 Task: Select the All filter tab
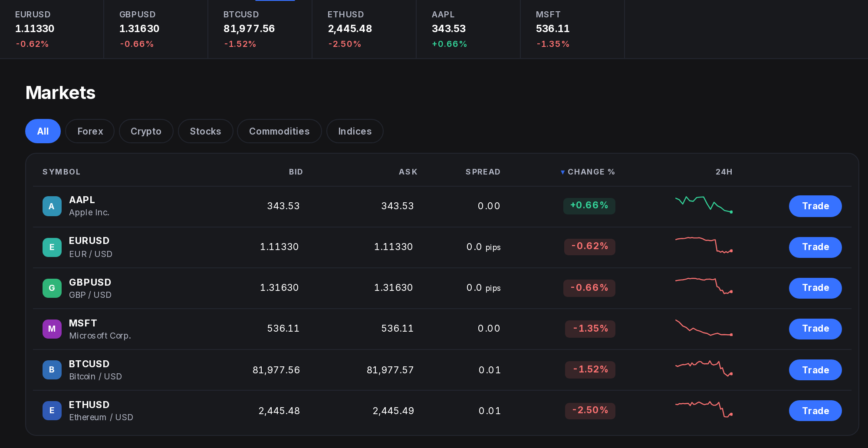coord(43,131)
